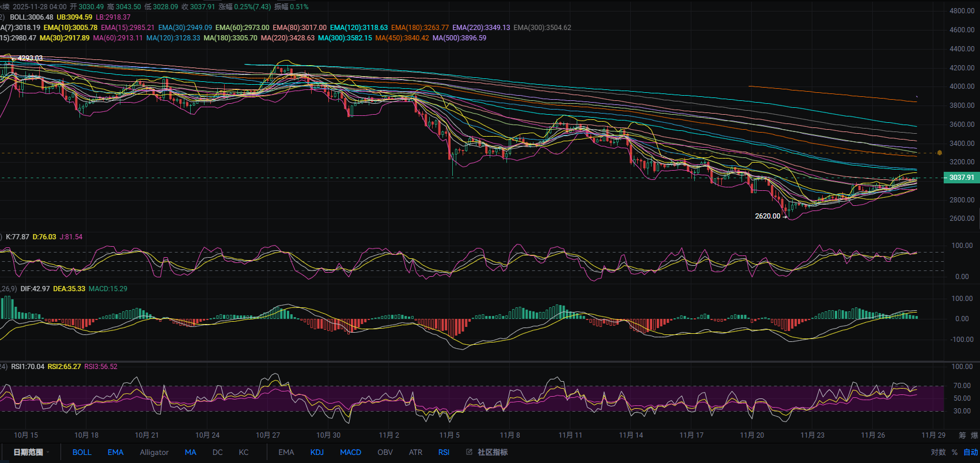Click the 爆 liquidation icon

coord(974,435)
